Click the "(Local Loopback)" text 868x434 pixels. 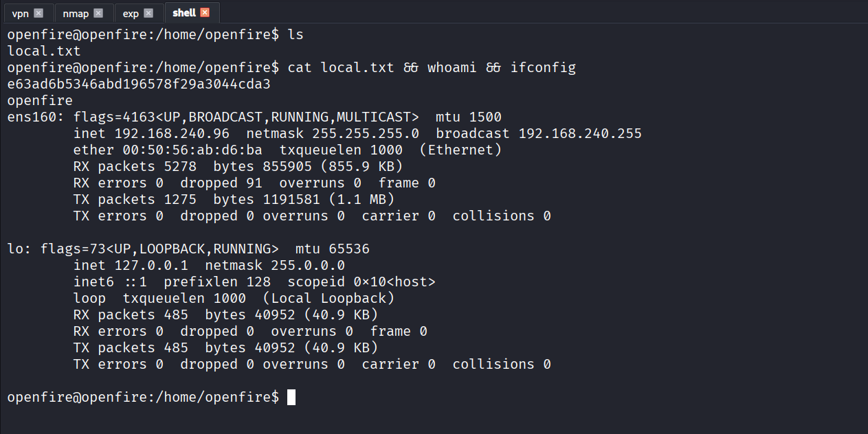[329, 298]
